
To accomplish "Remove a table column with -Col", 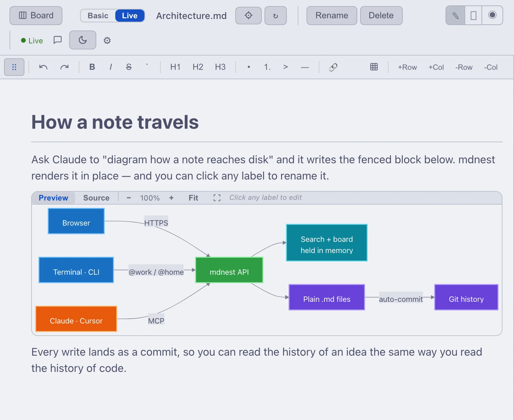I will tap(491, 67).
